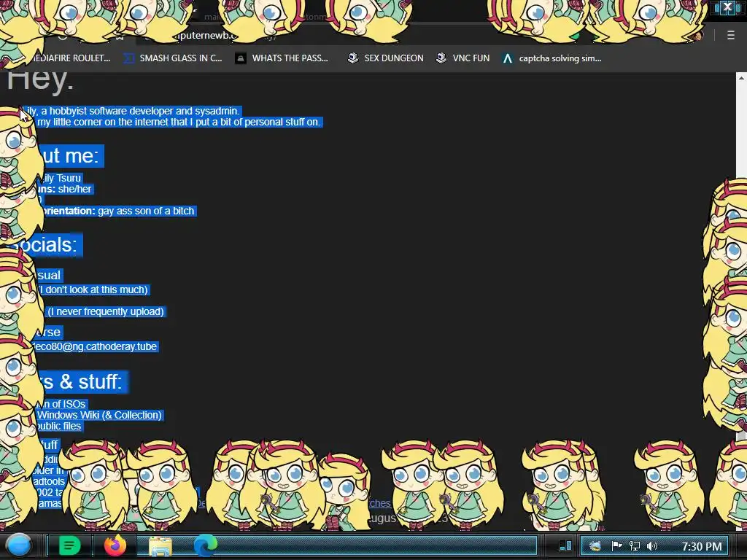This screenshot has width=747, height=560.
Task: Click the 7:30 PM clock
Action: 702,546
